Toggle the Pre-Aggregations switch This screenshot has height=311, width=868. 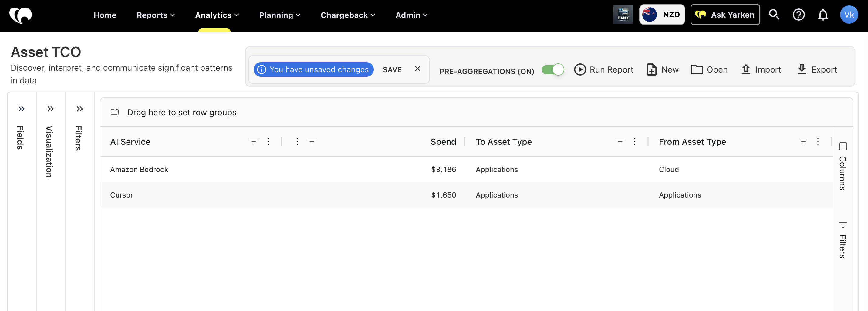coord(553,69)
